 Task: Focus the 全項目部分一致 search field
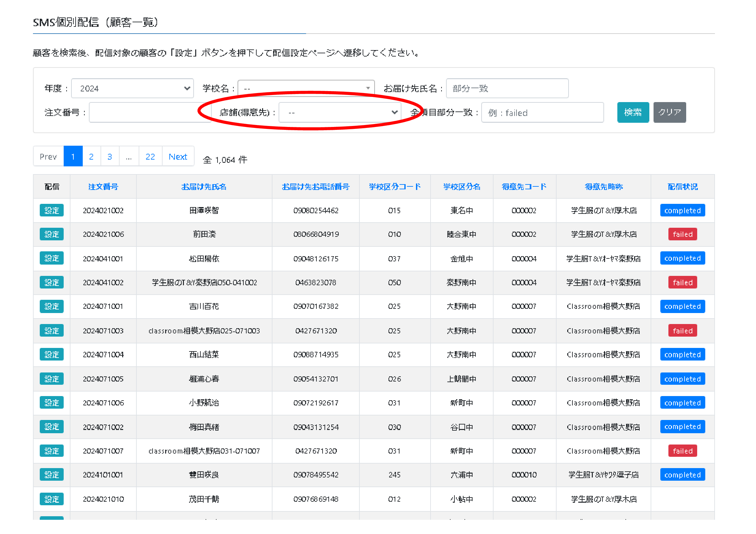click(542, 113)
